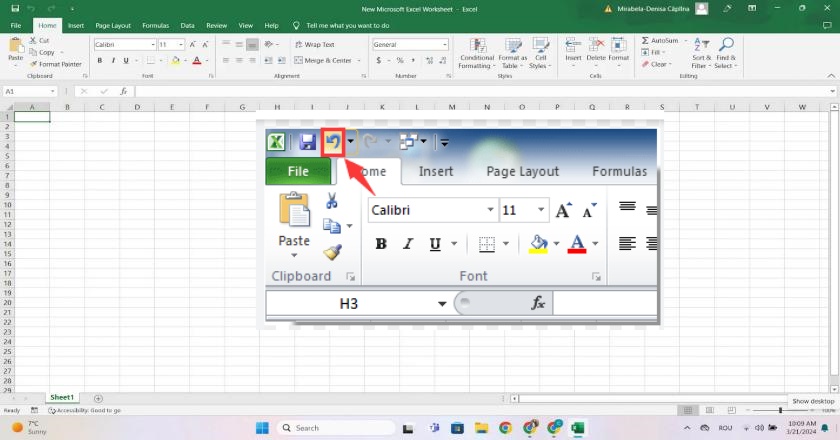This screenshot has width=840, height=440.
Task: Toggle the Format Painter
Action: pyautogui.click(x=56, y=64)
